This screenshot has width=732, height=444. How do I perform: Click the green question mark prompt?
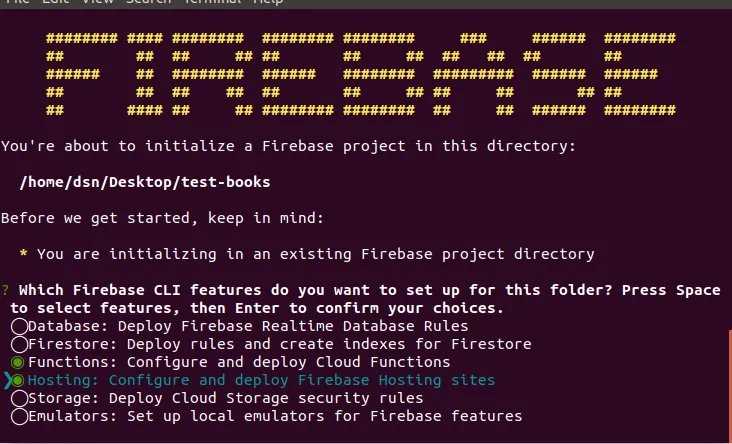[6, 290]
